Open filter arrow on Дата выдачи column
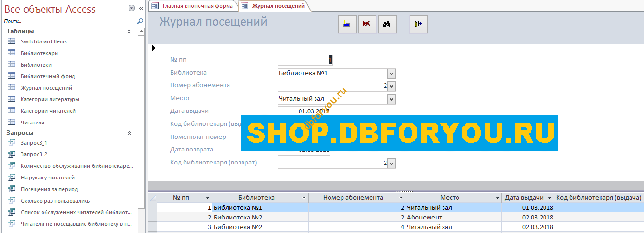The height and width of the screenshot is (233, 644). [549, 198]
